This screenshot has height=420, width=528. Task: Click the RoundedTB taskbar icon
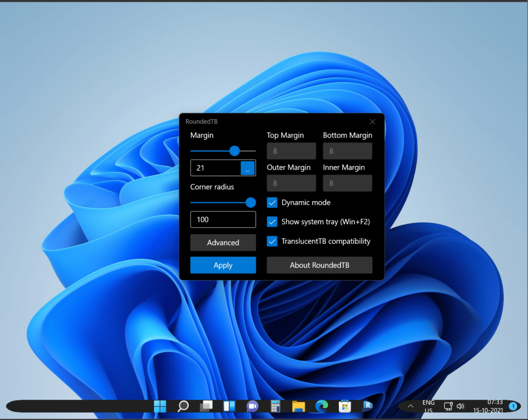coord(367,406)
